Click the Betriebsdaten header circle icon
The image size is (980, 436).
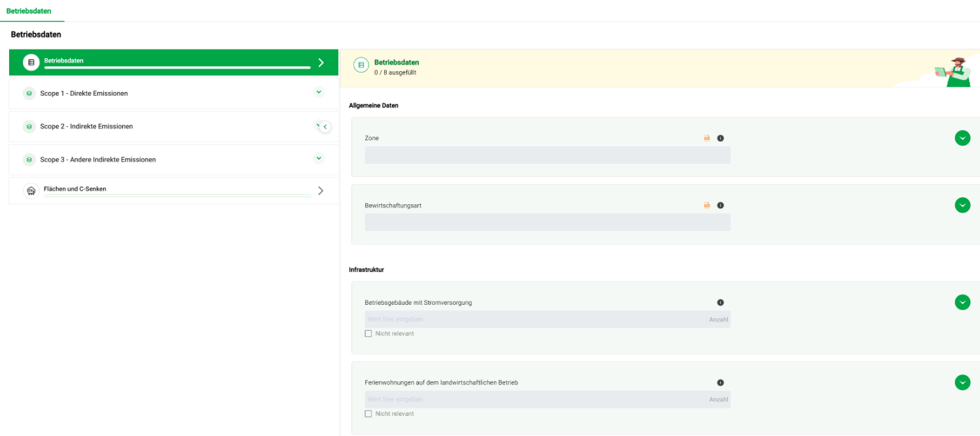(361, 65)
